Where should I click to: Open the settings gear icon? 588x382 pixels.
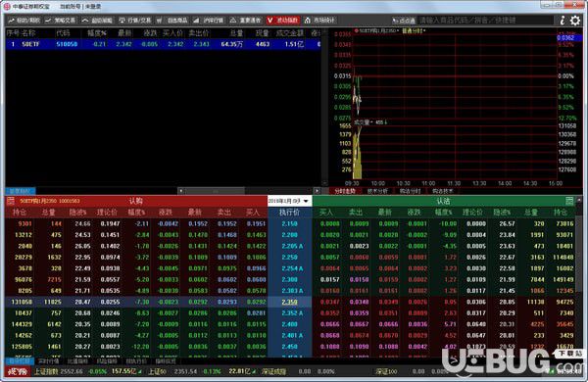(x=575, y=21)
